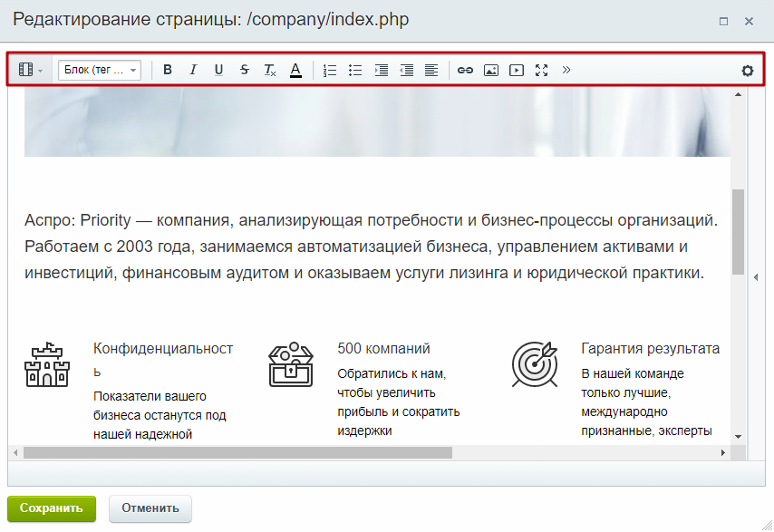Screen dimensions: 774x532
Task: Click the vertical scrollbar thumb
Action: 738,231
